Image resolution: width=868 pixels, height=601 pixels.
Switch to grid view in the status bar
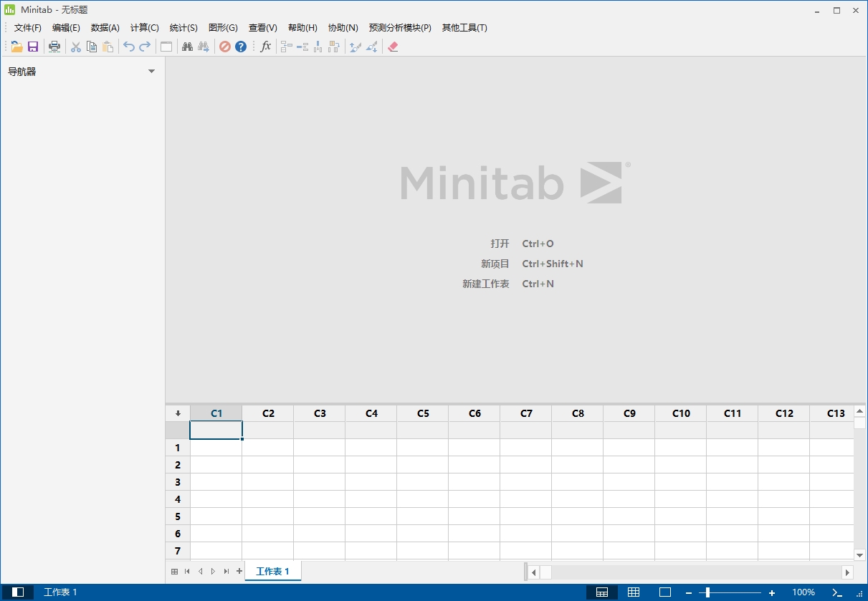click(x=634, y=592)
